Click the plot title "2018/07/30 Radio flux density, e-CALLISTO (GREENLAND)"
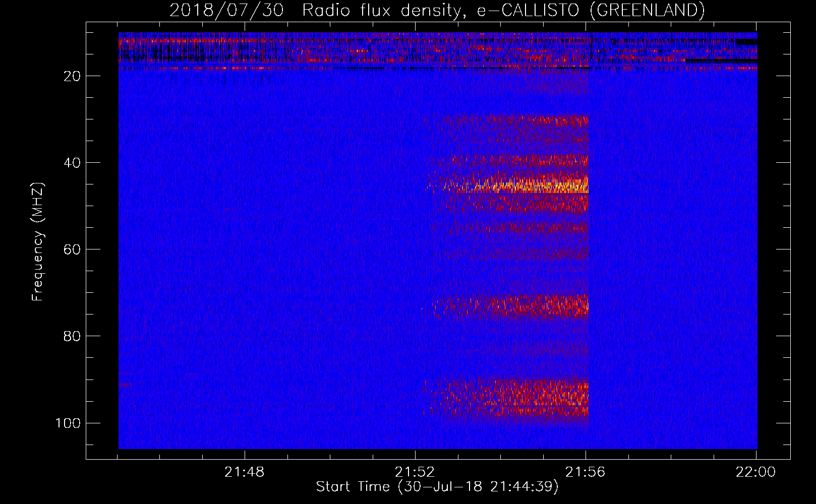This screenshot has height=504, width=816. click(x=437, y=10)
